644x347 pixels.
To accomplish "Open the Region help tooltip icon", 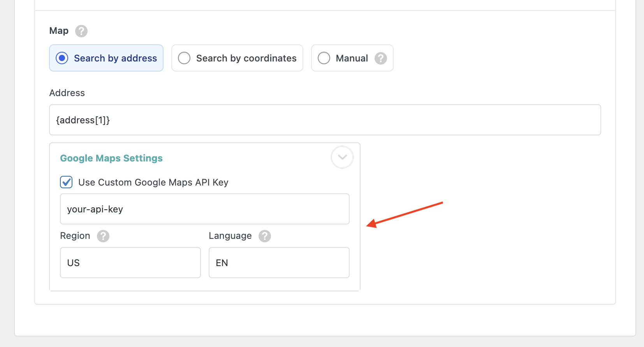I will point(103,236).
